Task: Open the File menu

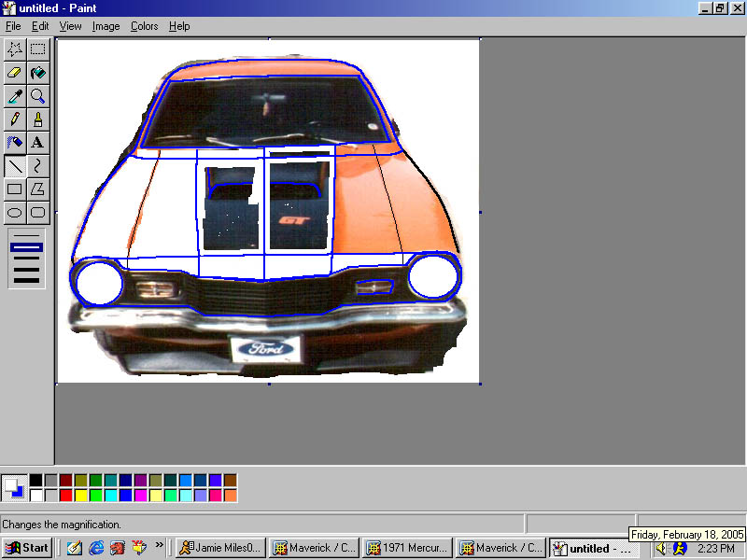Action: pos(13,26)
